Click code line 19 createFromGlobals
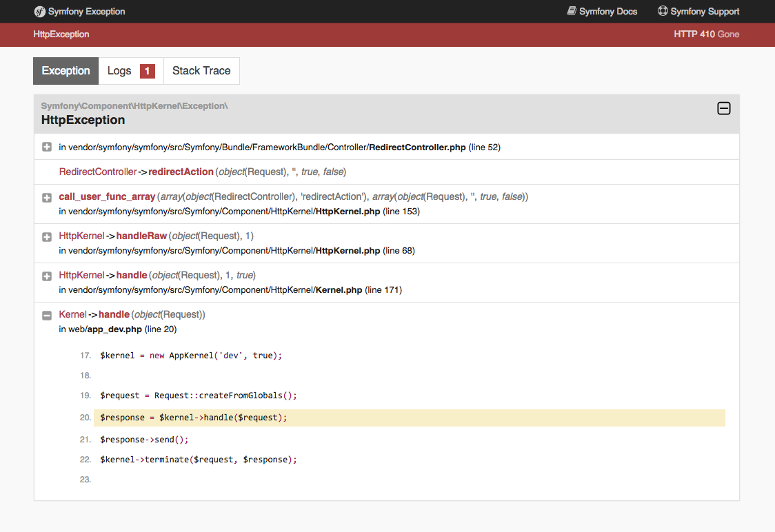Viewport: 775px width, 532px height. pyautogui.click(x=198, y=396)
